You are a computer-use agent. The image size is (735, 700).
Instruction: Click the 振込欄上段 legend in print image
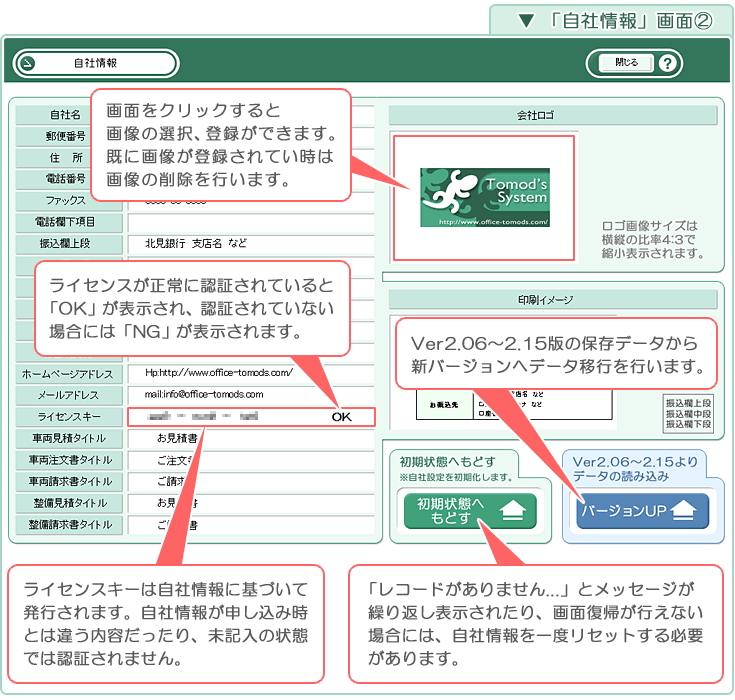point(689,403)
